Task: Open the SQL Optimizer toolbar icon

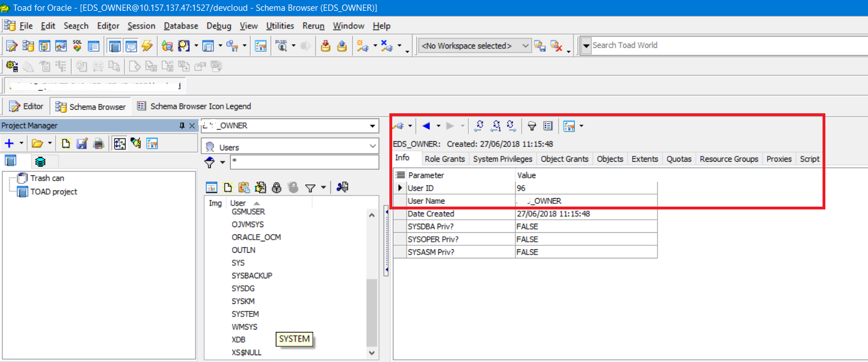Action: (77, 46)
